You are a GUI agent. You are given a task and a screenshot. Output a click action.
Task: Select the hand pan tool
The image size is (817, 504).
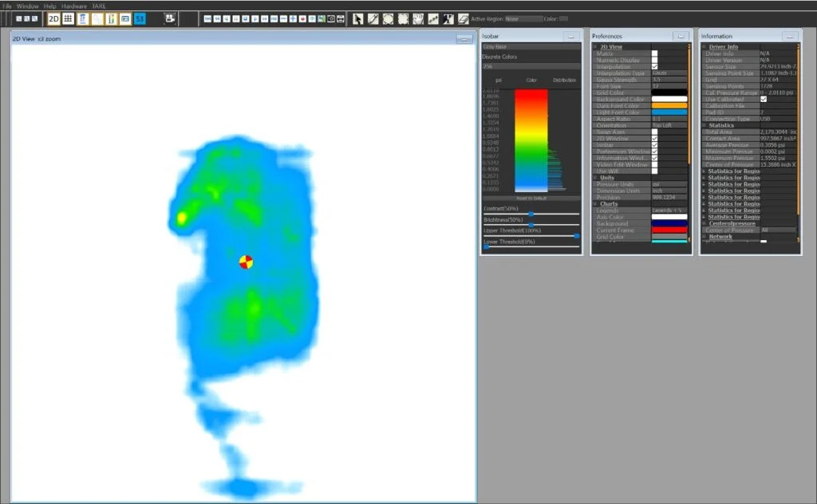417,18
